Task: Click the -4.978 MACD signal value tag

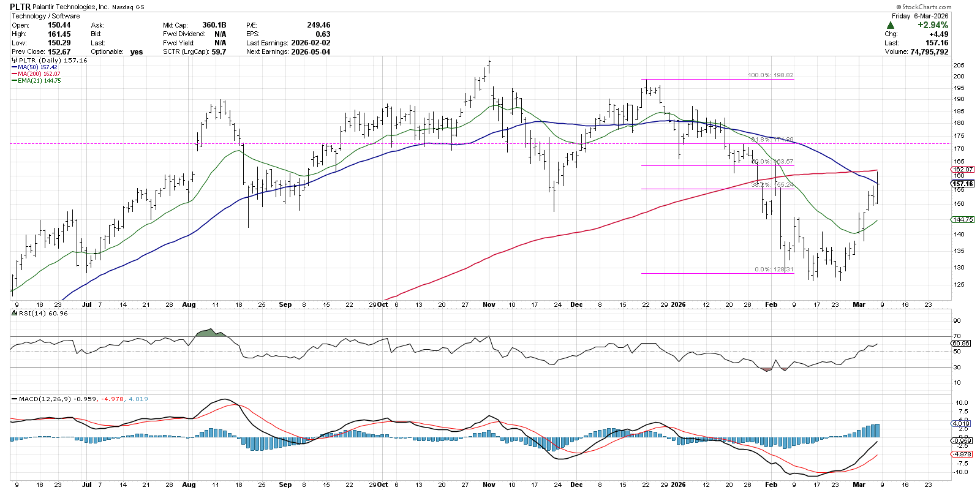Action: (962, 454)
